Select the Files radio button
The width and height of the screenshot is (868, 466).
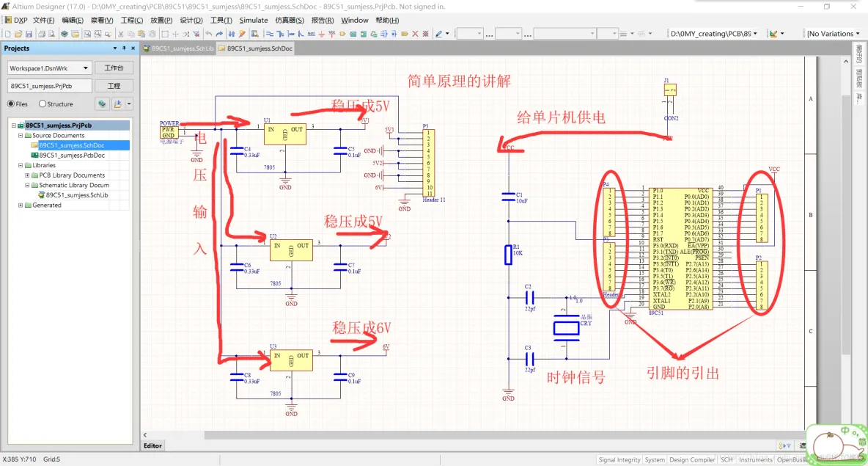(11, 103)
